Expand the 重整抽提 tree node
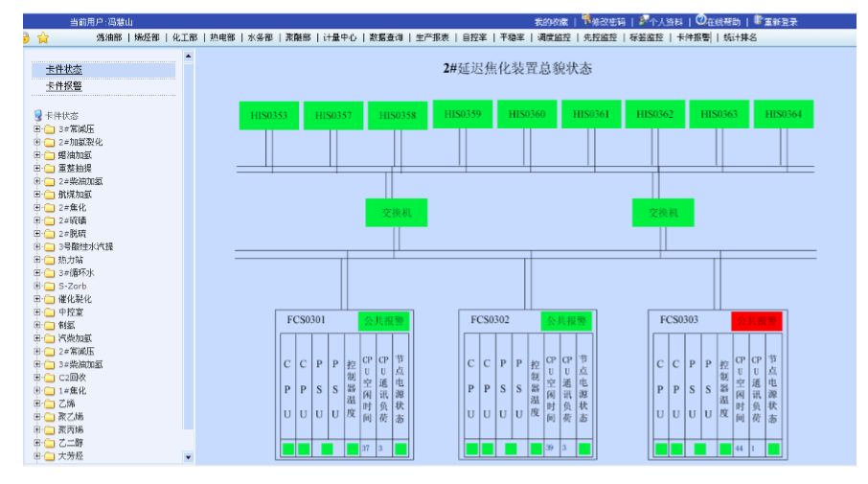This screenshot has width=868, height=484. (x=37, y=168)
